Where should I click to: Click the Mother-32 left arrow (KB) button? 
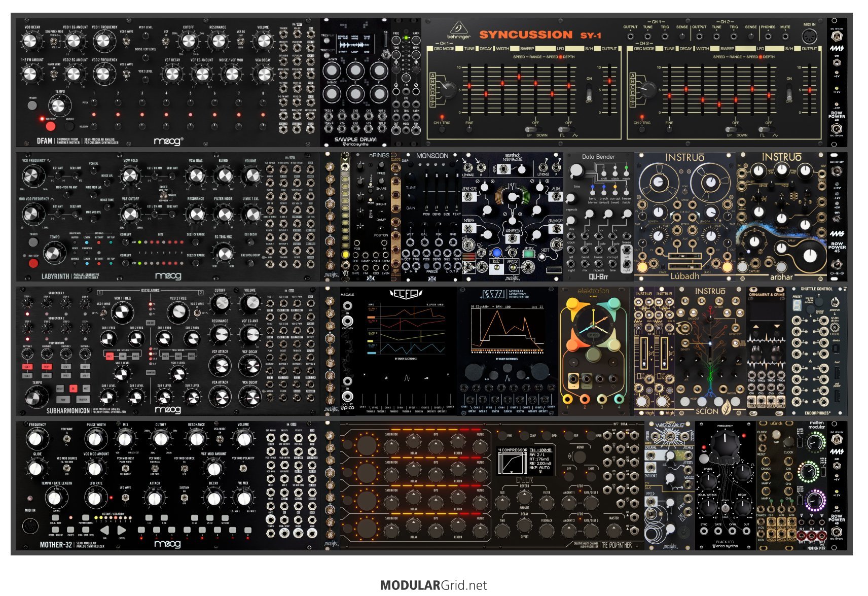[104, 530]
